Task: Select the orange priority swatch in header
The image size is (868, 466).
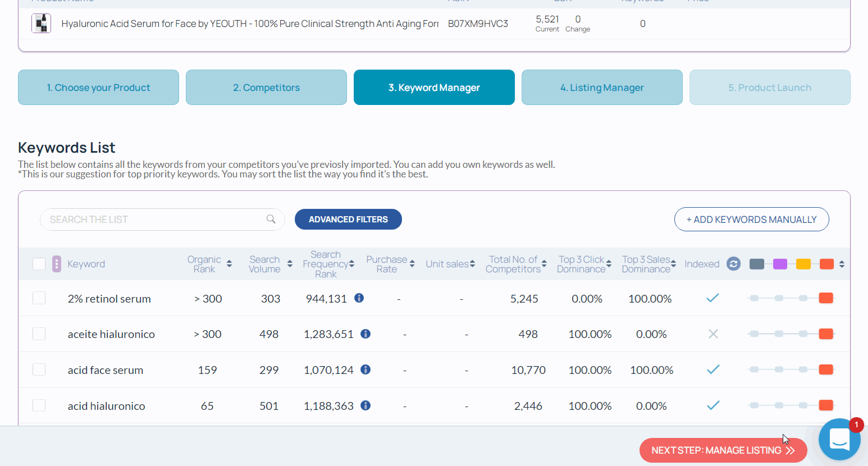Action: click(826, 264)
